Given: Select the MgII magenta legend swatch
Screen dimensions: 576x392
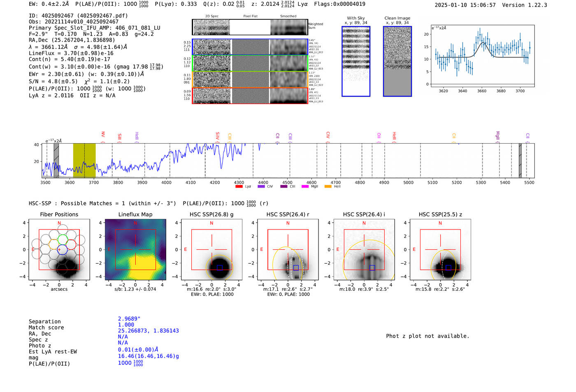Looking at the screenshot, I should 305,186.
